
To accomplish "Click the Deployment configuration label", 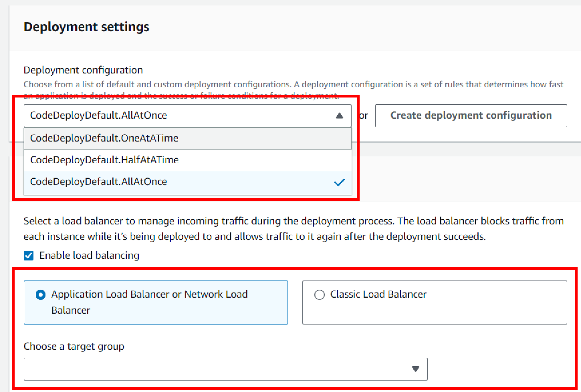I will (x=83, y=70).
